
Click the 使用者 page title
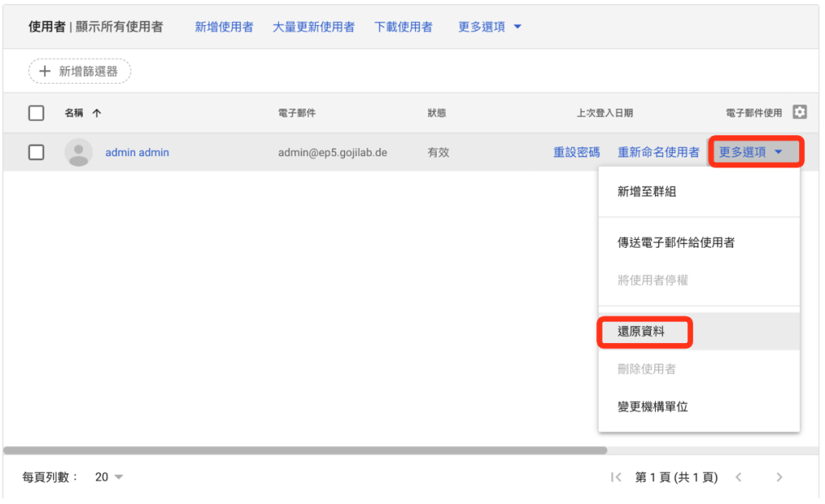click(47, 27)
